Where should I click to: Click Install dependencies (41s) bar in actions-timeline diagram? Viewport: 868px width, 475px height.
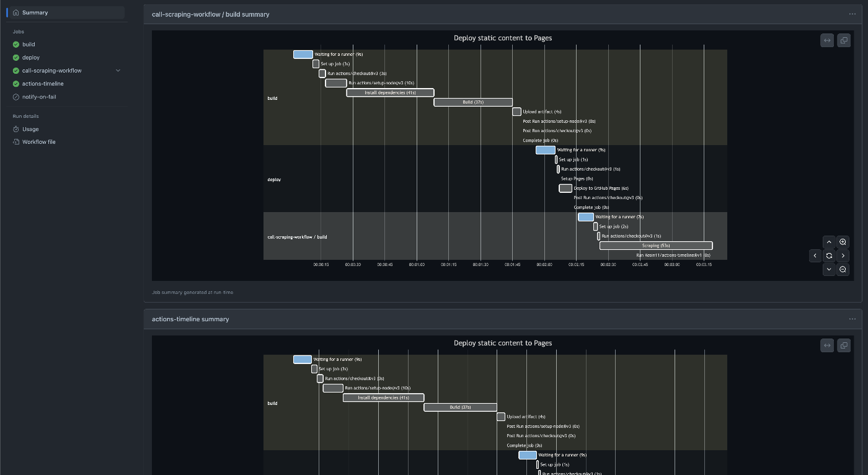pyautogui.click(x=384, y=397)
